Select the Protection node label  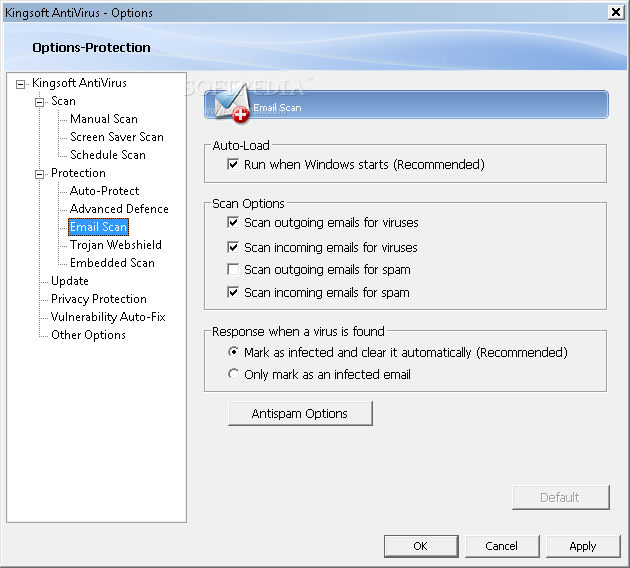click(x=78, y=173)
